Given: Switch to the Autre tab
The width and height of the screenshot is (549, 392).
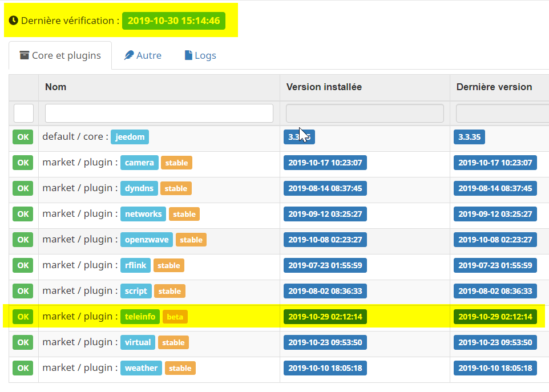Looking at the screenshot, I should [x=143, y=56].
